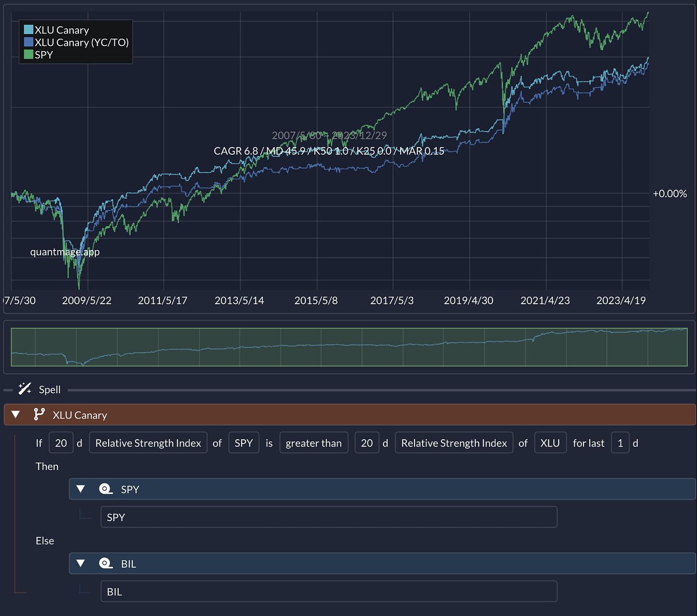The height and width of the screenshot is (616, 697).
Task: Click XLU Canary (YC/TO) legend label
Action: [82, 42]
